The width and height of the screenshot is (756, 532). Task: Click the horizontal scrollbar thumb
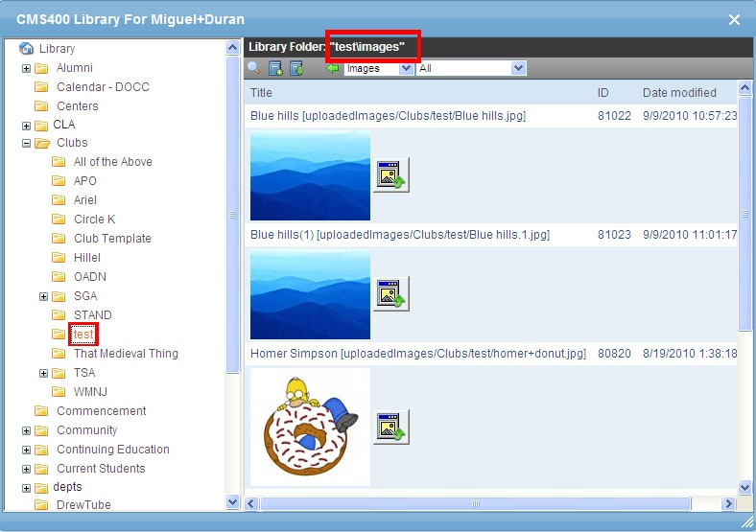point(476,504)
